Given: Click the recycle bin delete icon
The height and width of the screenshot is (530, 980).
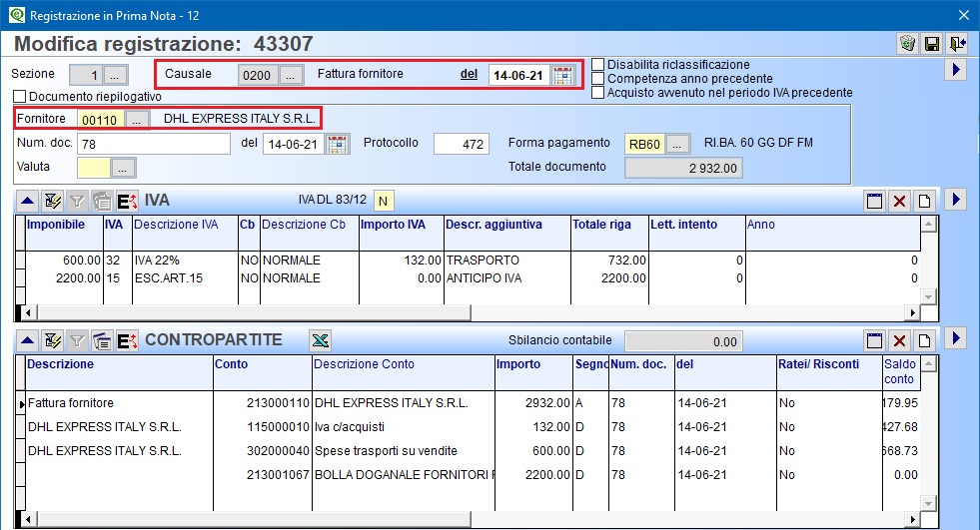Looking at the screenshot, I should point(907,44).
